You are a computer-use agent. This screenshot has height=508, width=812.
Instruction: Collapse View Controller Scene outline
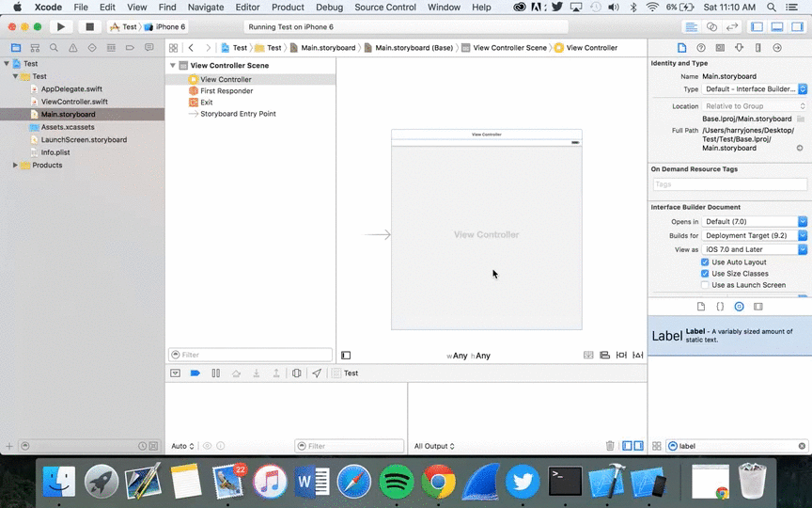[173, 65]
